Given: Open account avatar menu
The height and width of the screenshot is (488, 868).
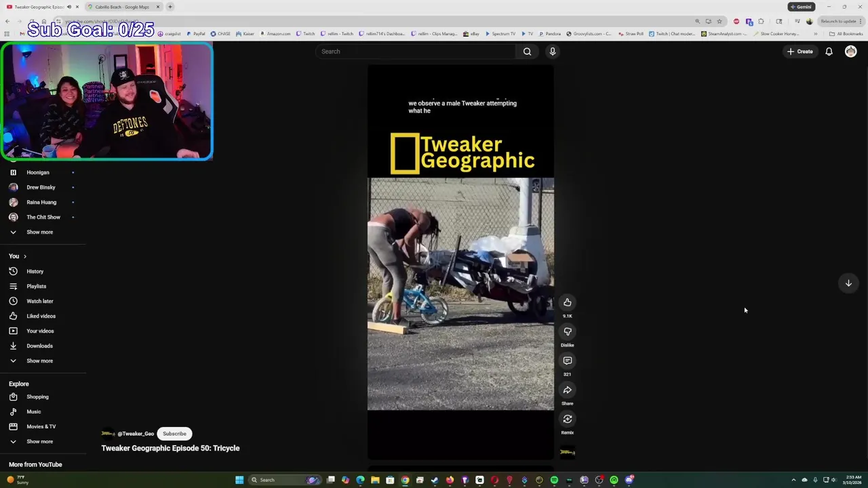Looking at the screenshot, I should [850, 52].
